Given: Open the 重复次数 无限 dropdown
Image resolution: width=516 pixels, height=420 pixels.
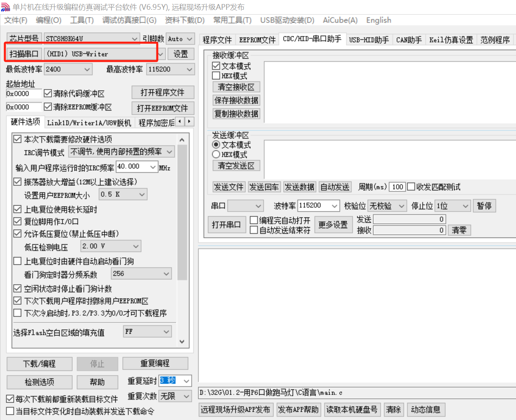Looking at the screenshot, I should tap(186, 396).
